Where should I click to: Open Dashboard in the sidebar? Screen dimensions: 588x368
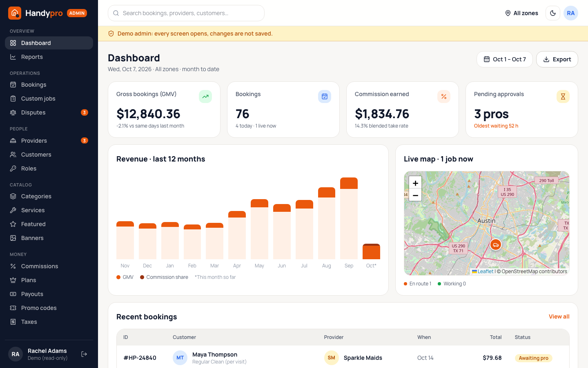[x=49, y=43]
